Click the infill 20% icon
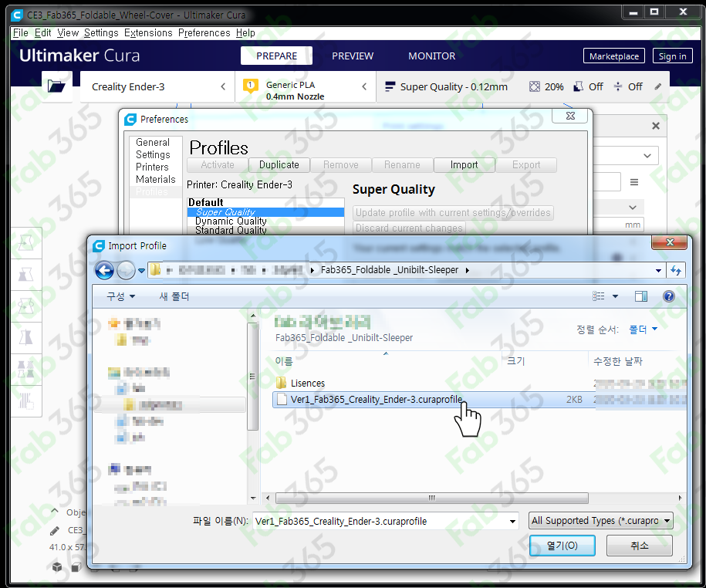 [x=535, y=86]
